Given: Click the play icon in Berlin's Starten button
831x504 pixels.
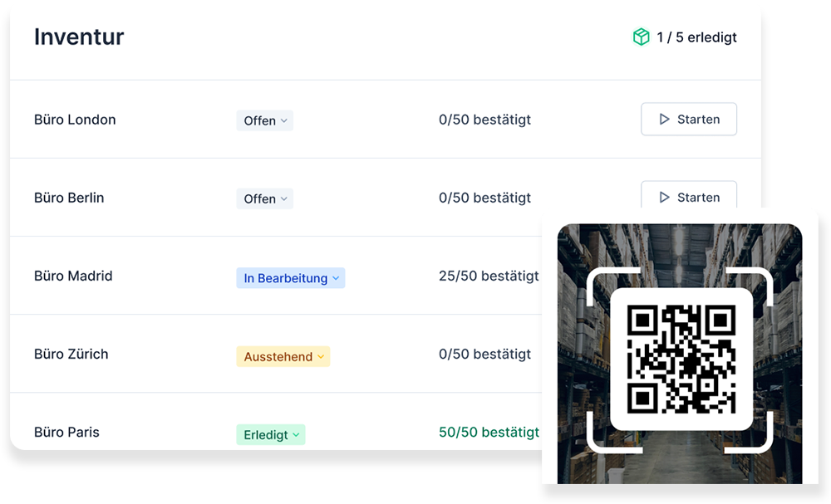Looking at the screenshot, I should pos(666,197).
